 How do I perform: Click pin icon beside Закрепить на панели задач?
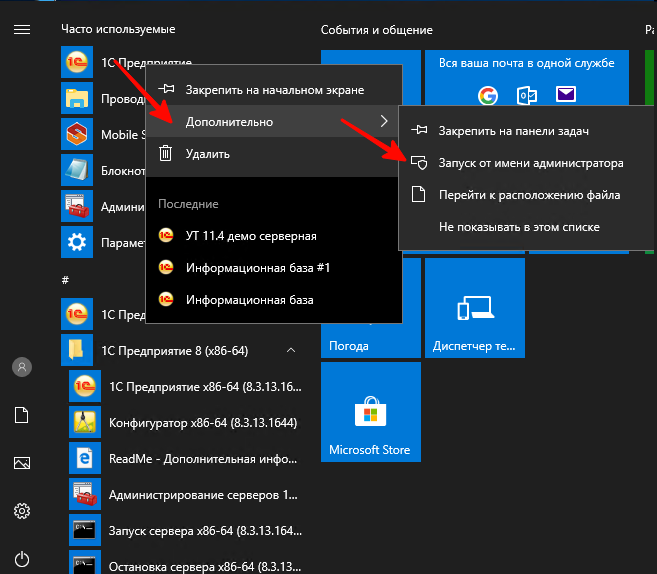(x=419, y=130)
